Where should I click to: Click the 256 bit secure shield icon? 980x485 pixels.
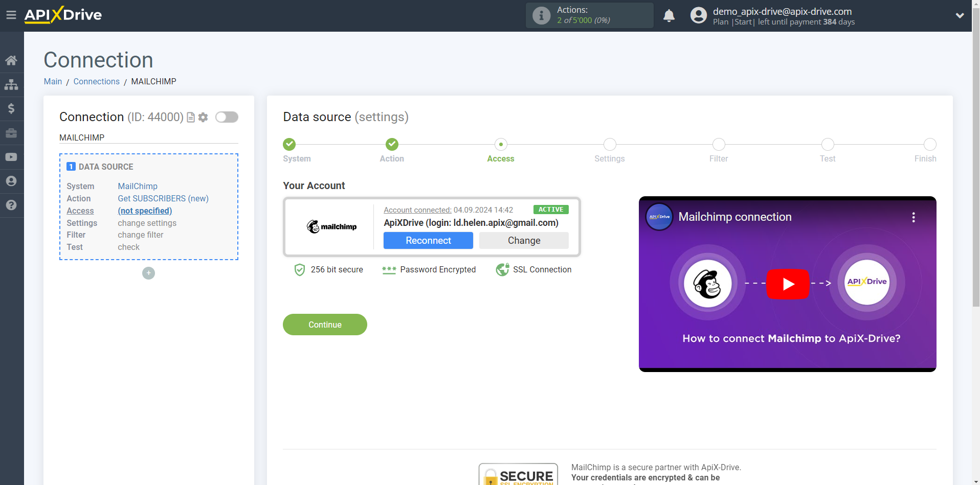(300, 269)
